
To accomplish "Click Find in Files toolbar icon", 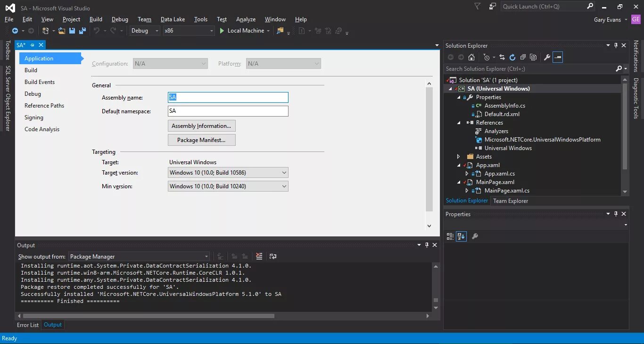I will click(x=280, y=31).
